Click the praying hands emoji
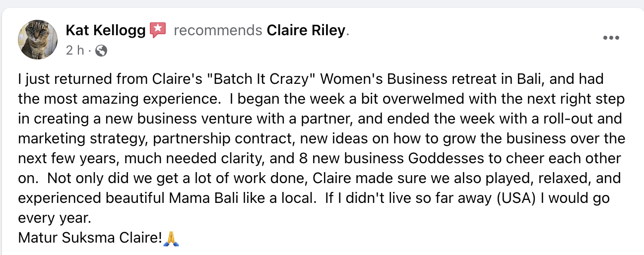The image size is (644, 255). click(x=171, y=238)
